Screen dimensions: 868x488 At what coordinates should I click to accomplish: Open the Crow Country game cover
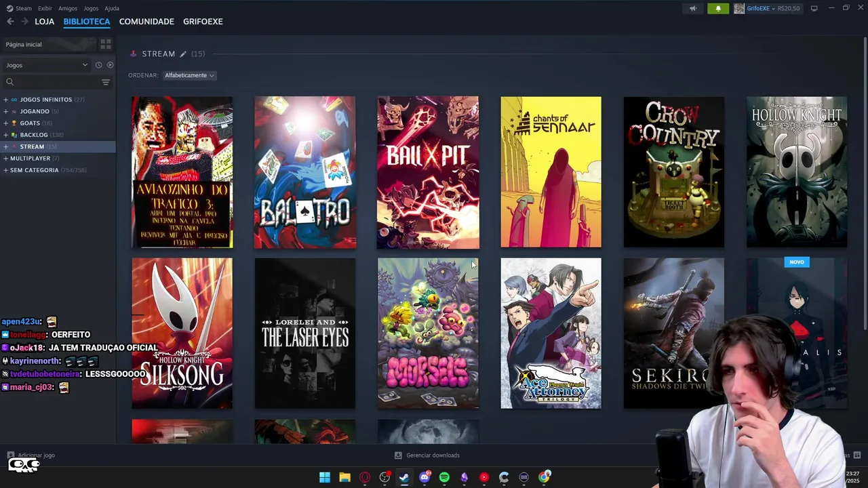pos(674,172)
